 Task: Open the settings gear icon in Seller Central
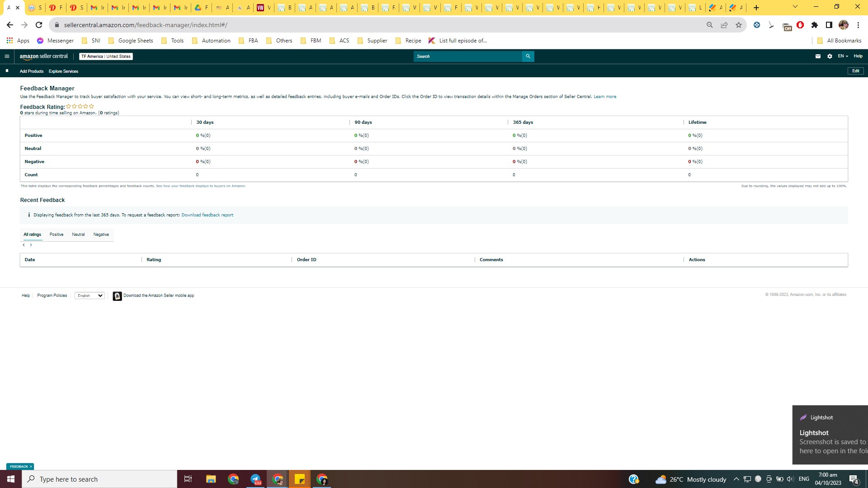[830, 56]
